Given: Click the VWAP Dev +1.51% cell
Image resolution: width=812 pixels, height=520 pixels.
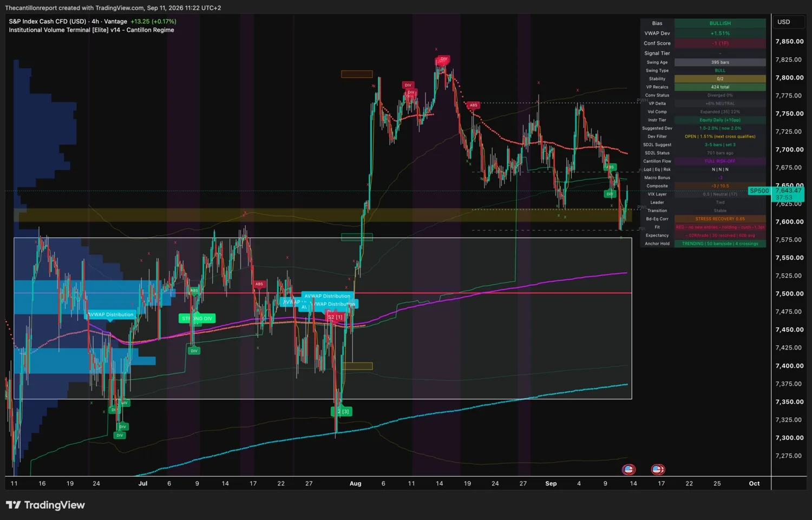Looking at the screenshot, I should click(x=720, y=34).
